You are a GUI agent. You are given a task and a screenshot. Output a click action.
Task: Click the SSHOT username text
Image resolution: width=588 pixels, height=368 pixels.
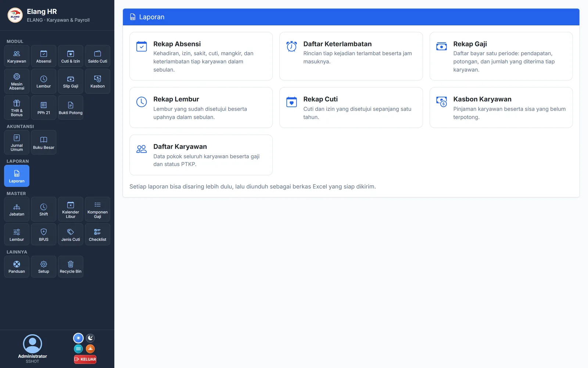pyautogui.click(x=32, y=361)
